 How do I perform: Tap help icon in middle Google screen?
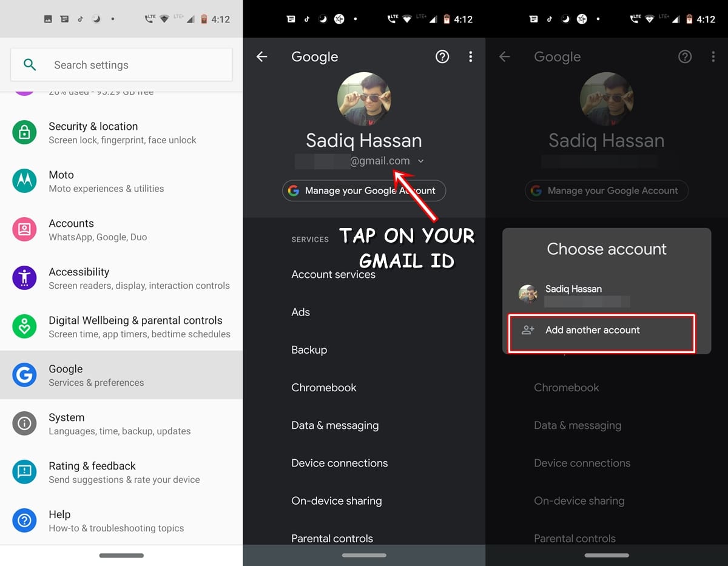pos(442,56)
